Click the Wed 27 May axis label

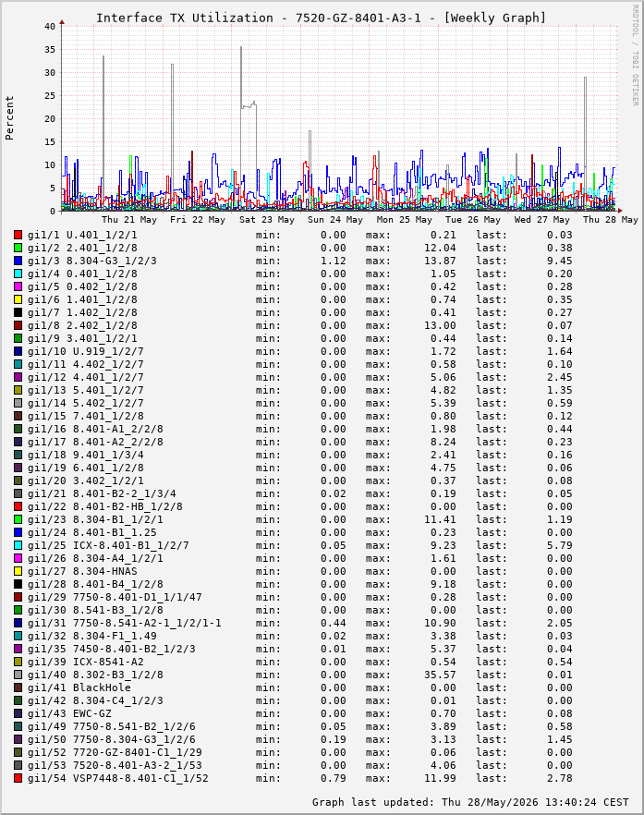coord(542,219)
